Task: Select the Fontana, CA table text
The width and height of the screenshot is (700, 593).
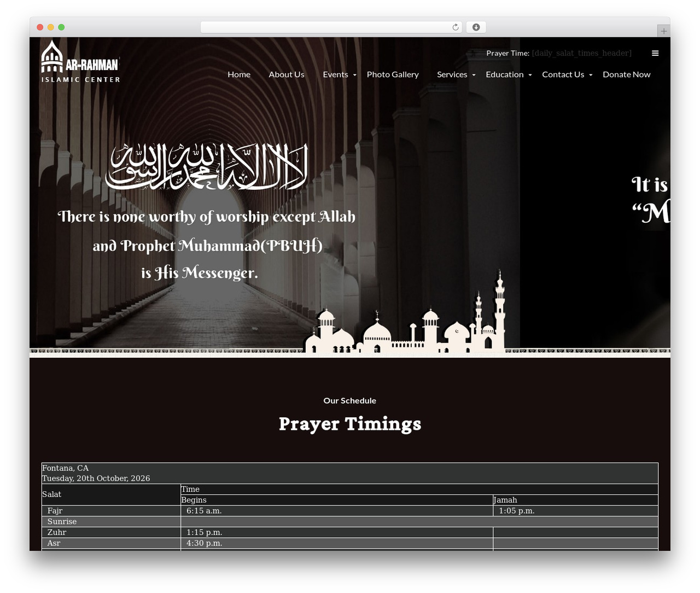Action: [65, 468]
